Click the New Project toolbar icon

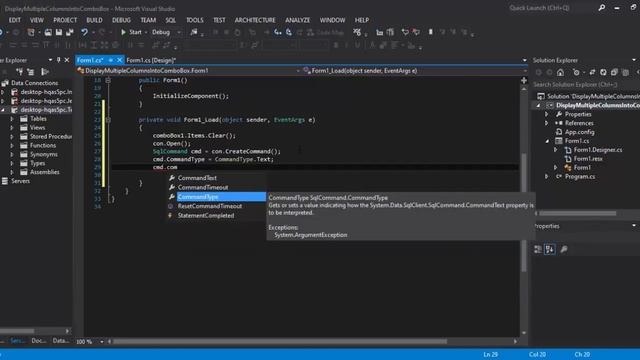(x=31, y=32)
